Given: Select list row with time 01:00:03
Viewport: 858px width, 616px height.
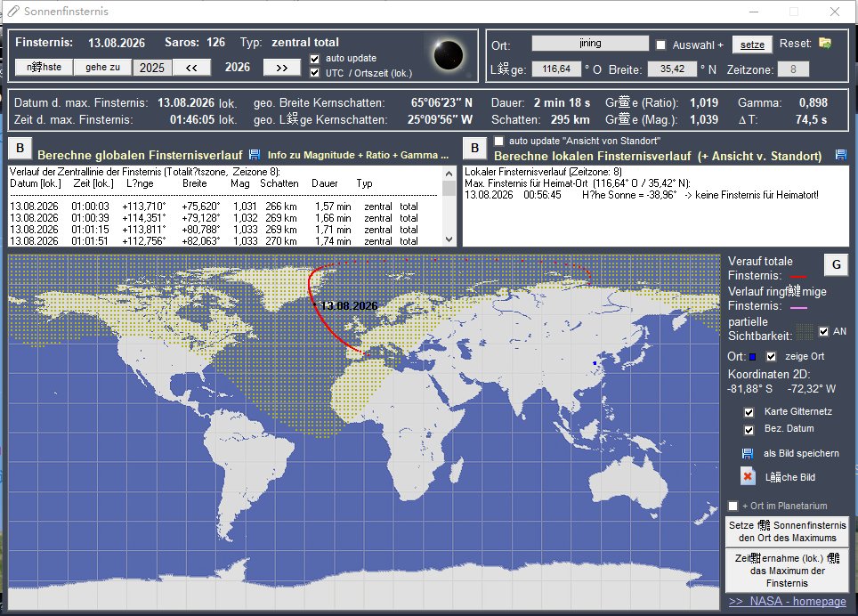Looking at the screenshot, I should point(214,207).
